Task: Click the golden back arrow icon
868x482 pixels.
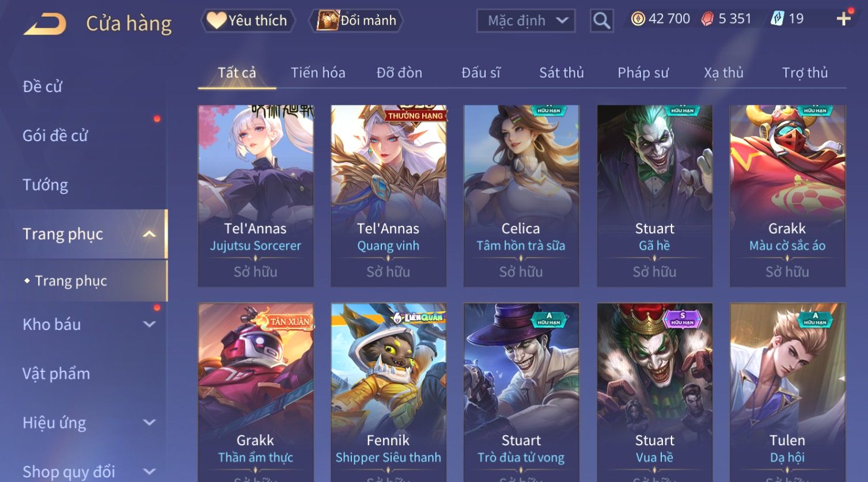Action: click(45, 24)
